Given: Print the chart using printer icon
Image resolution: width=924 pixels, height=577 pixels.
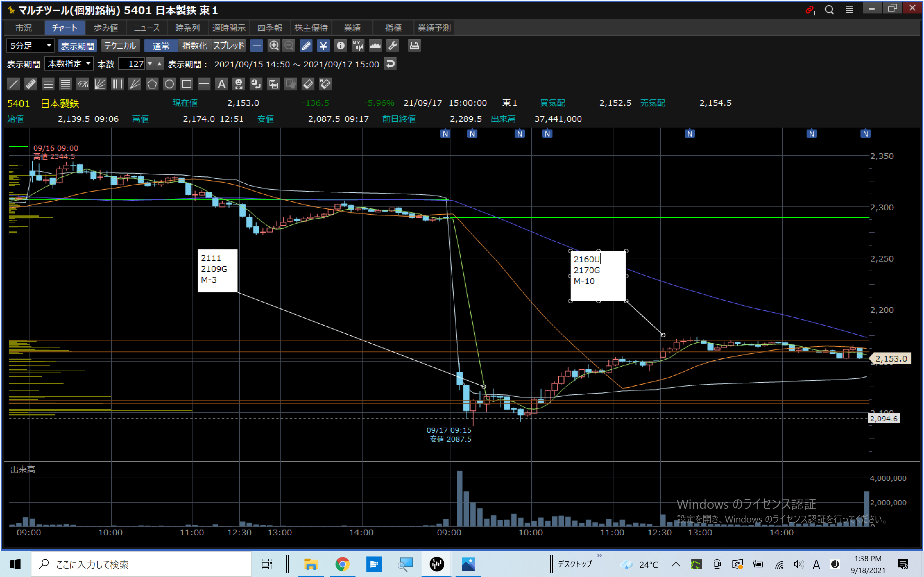Looking at the screenshot, I should pos(414,46).
